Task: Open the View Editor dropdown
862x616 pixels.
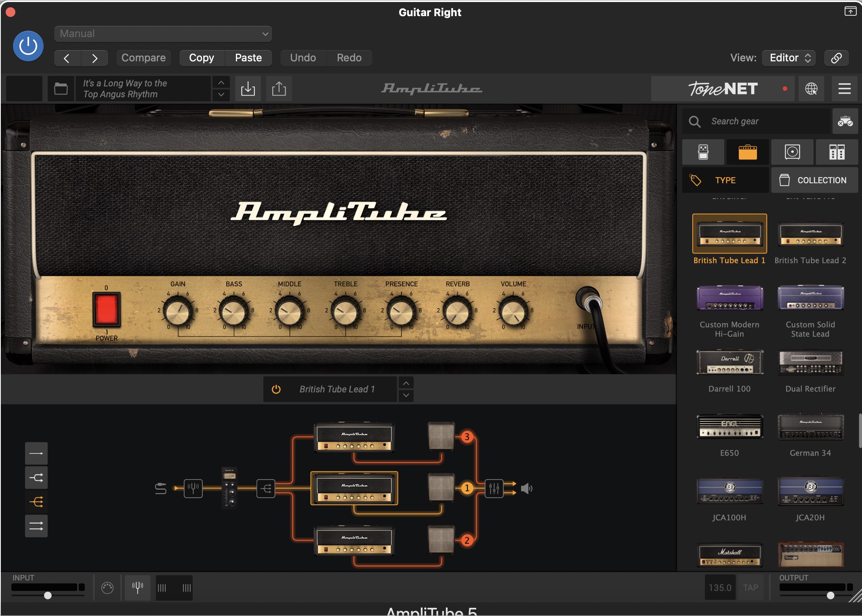Action: [x=789, y=58]
